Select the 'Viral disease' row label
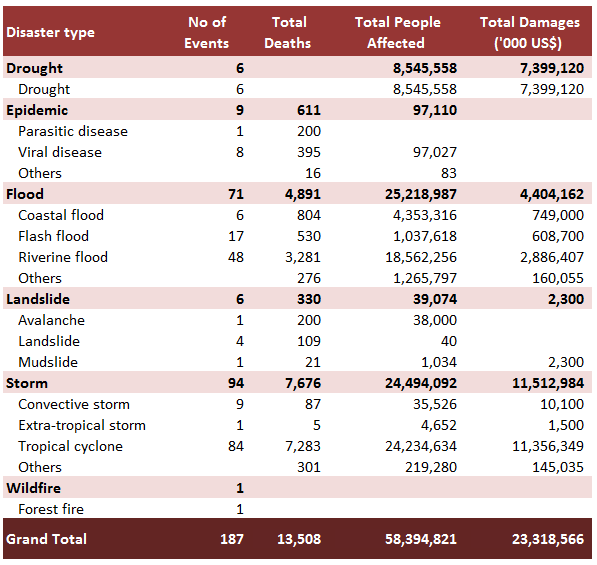The height and width of the screenshot is (565, 597). [x=60, y=152]
